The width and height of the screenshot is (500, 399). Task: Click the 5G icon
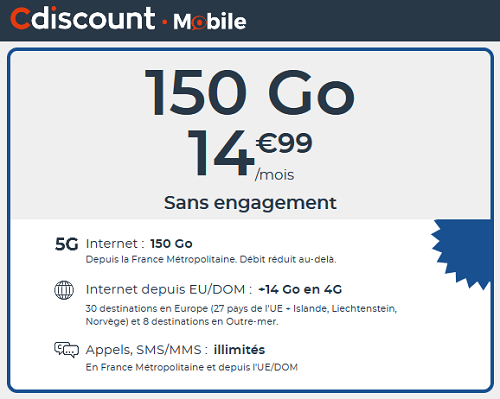(x=67, y=244)
